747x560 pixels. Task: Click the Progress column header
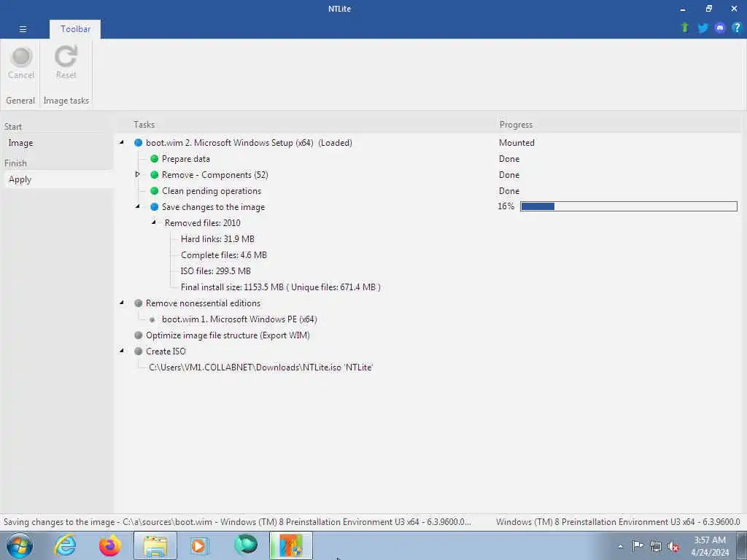(x=516, y=125)
